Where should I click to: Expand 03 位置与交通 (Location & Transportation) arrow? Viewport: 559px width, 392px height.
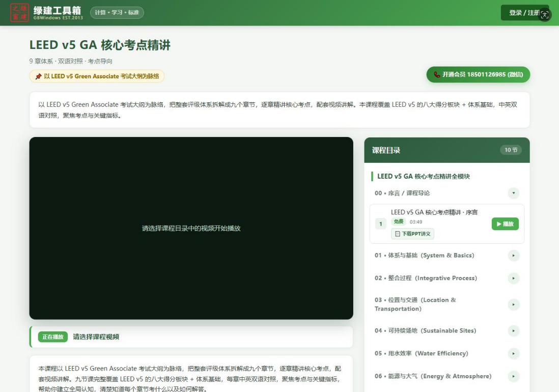(x=513, y=304)
